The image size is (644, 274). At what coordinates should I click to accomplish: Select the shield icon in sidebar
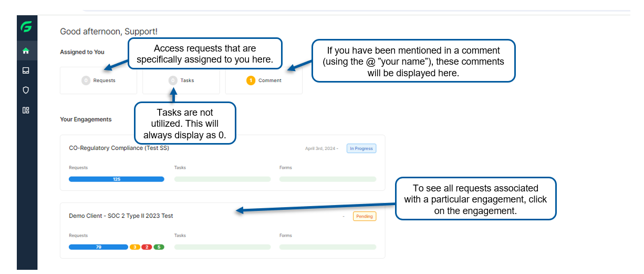26,90
